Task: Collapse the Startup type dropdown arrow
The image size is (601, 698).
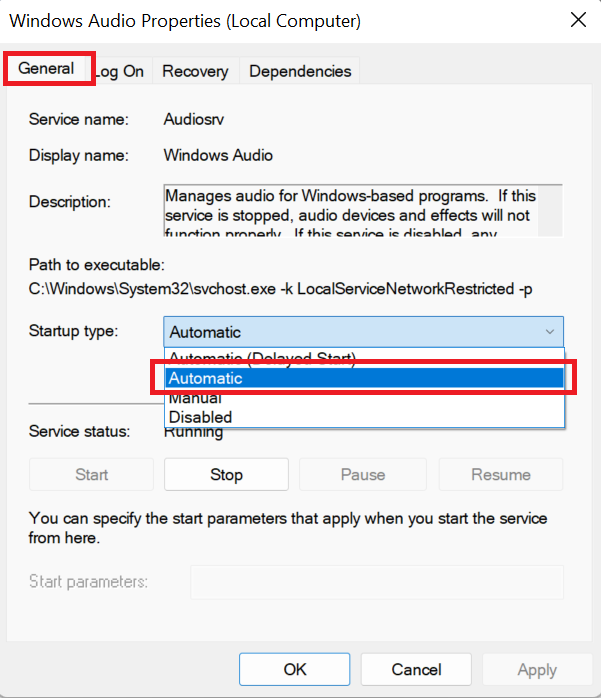Action: (548, 332)
